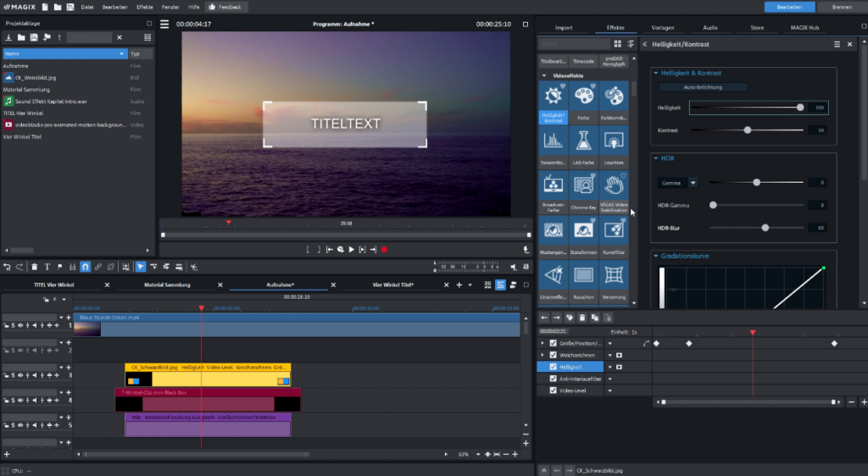Click the Auto-Belichtung button
This screenshot has height=476, width=868.
tap(703, 87)
